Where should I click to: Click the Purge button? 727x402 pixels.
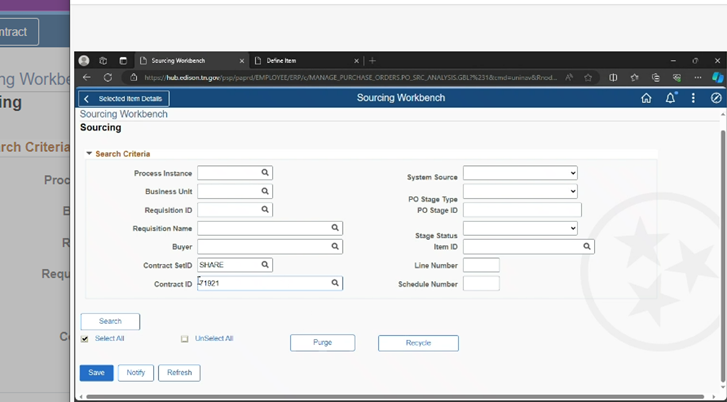(323, 343)
